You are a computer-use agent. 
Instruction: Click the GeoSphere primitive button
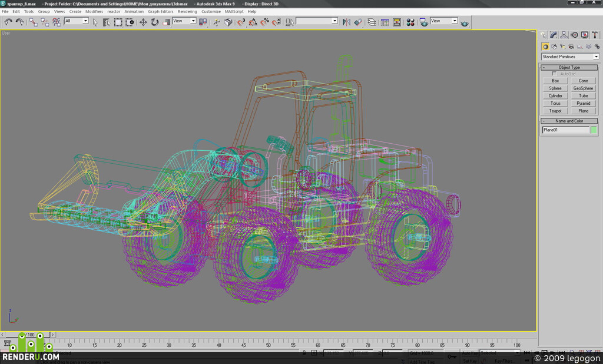pos(584,88)
